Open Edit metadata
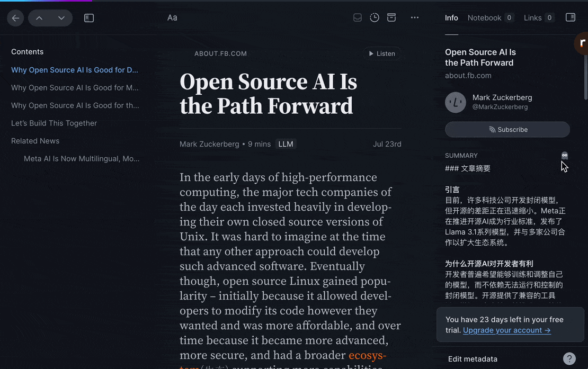 click(x=473, y=359)
